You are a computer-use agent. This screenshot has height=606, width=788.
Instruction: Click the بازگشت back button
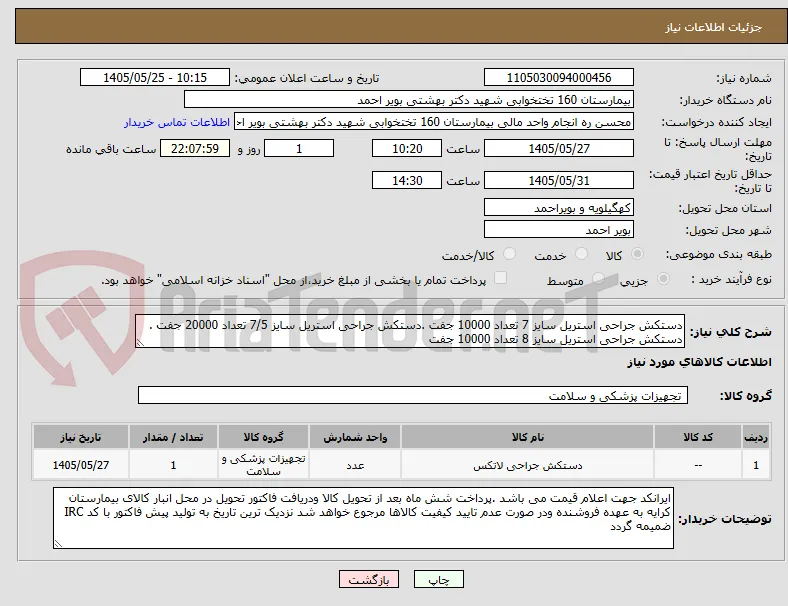pyautogui.click(x=369, y=579)
